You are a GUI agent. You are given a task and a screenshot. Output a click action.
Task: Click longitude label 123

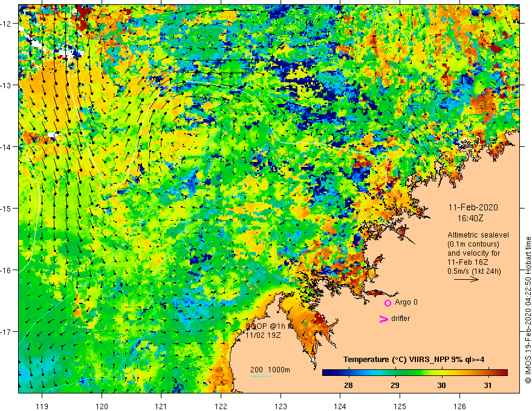[281, 406]
